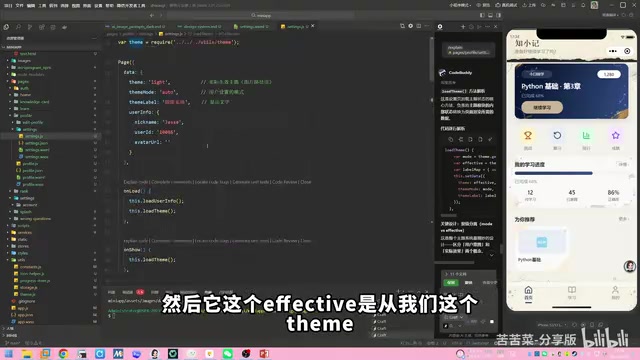Screen dimensions: 640x360
Task: Tap the trophy icon in simulator
Action: (x=528, y=136)
